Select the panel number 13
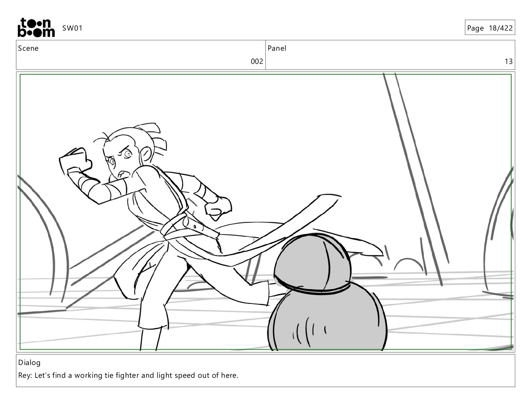This screenshot has height=411, width=532. [x=508, y=61]
